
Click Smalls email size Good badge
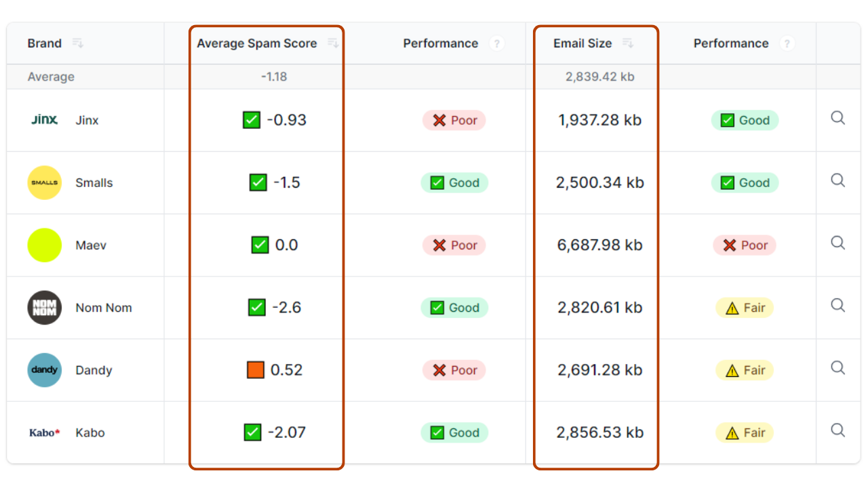tap(745, 182)
